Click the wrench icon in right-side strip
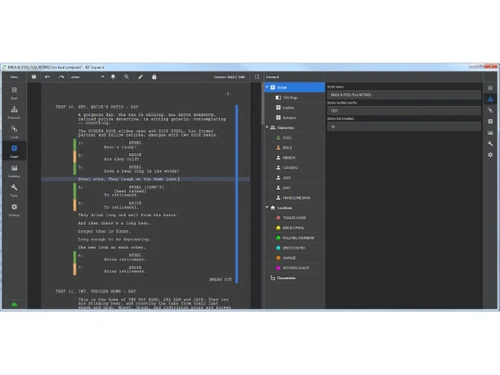Screen dimensions: 500x375 (490, 144)
